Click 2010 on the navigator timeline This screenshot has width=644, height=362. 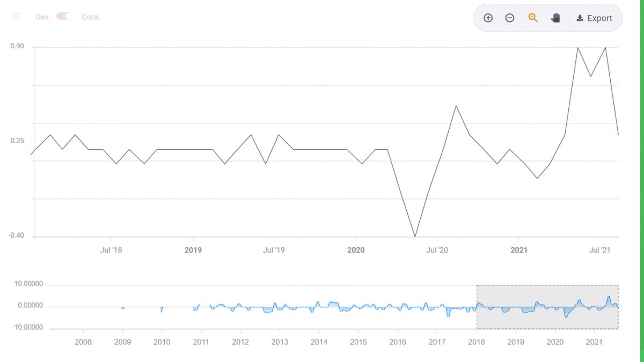point(162,342)
